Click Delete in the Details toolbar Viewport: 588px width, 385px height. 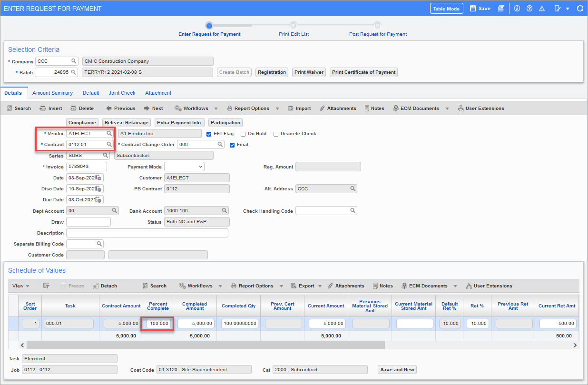pyautogui.click(x=82, y=109)
